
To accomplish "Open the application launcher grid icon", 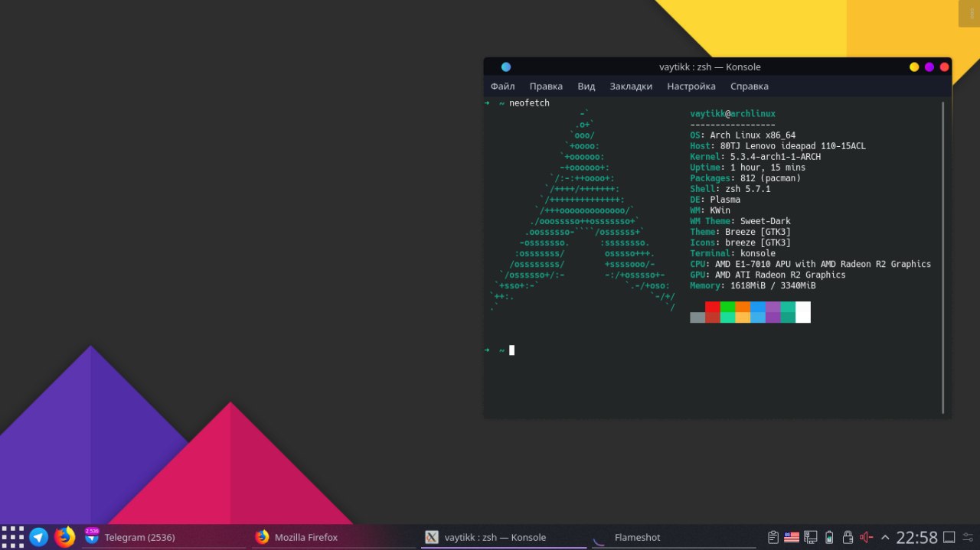I will pyautogui.click(x=13, y=537).
